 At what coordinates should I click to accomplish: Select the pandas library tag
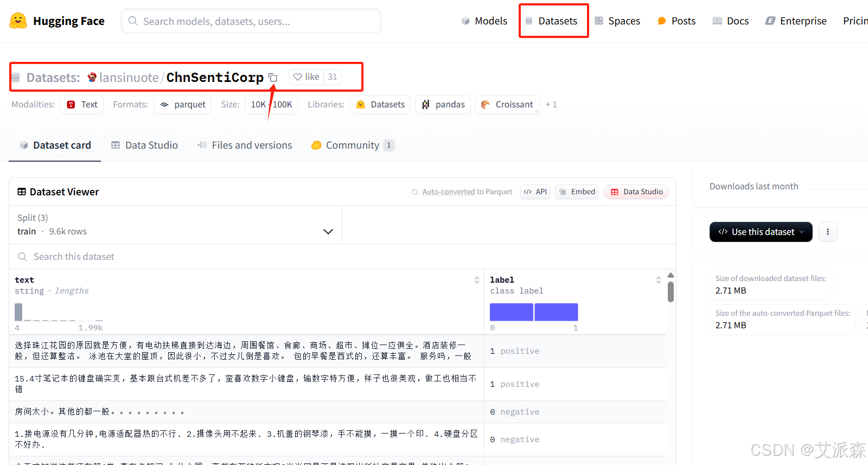[x=443, y=105]
